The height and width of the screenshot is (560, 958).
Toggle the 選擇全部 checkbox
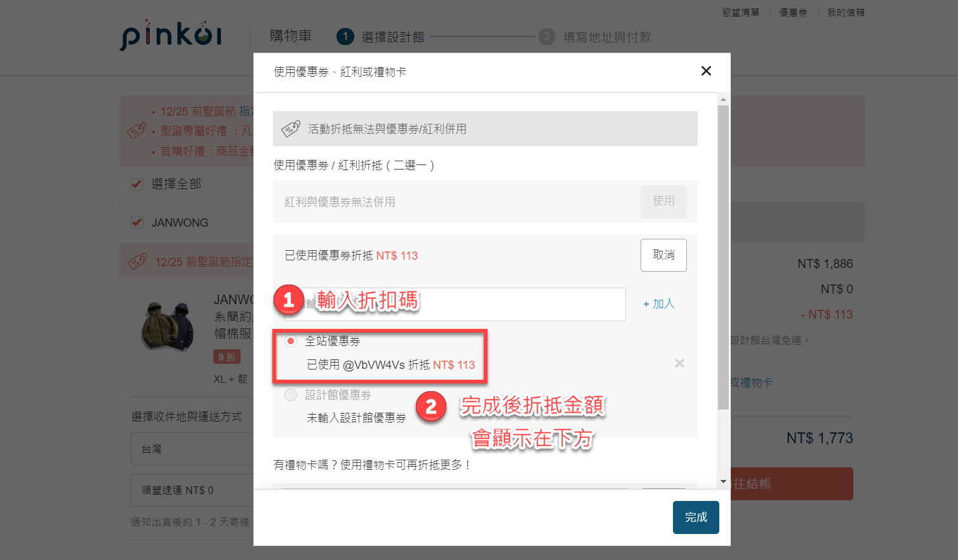click(x=136, y=184)
